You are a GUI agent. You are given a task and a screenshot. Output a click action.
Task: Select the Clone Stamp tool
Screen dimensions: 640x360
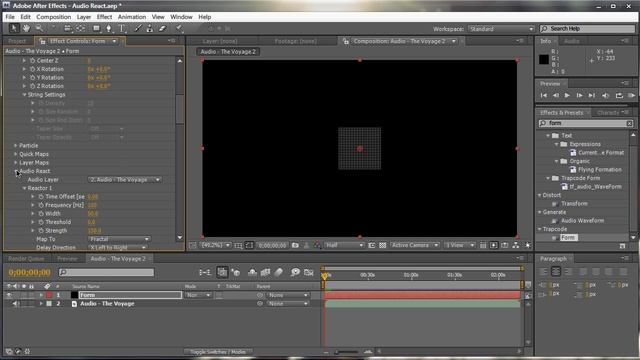pos(150,28)
